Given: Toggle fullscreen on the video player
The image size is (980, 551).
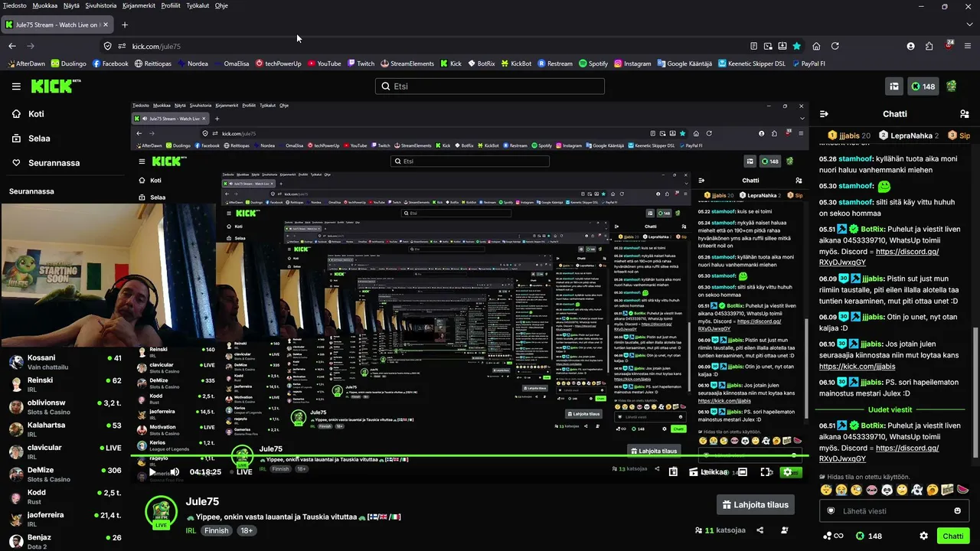Looking at the screenshot, I should pos(766,472).
